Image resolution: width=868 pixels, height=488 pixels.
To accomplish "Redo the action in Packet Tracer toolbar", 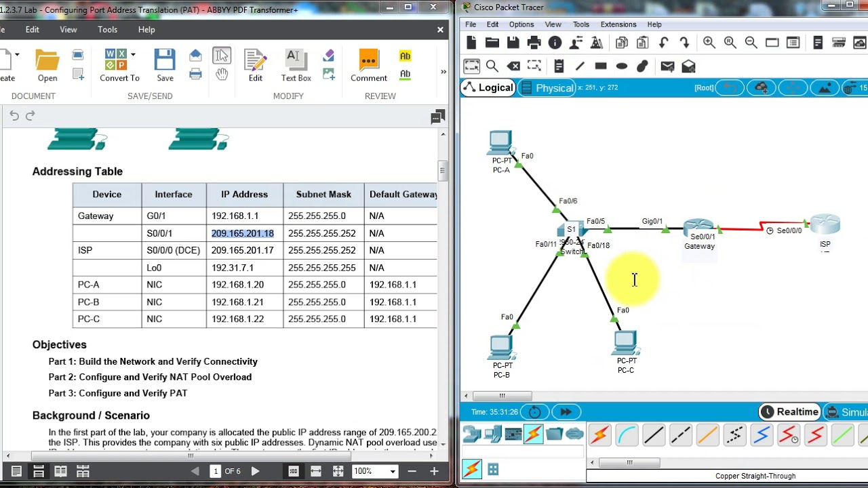I will point(684,43).
